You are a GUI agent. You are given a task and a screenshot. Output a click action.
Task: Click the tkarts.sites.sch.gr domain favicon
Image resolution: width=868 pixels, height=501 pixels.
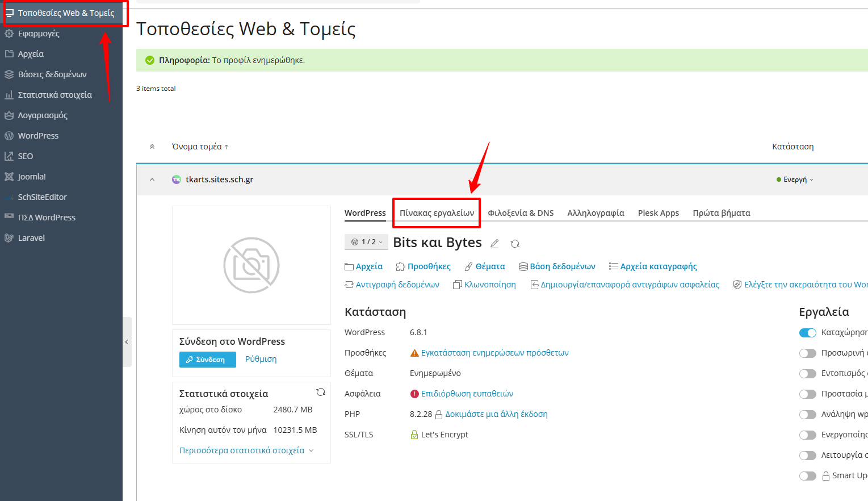pos(177,179)
